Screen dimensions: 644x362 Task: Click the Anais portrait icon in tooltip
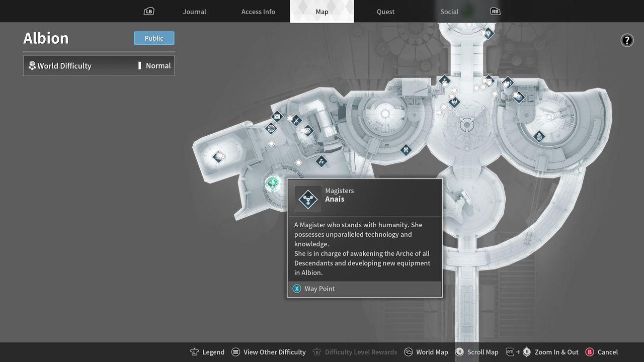(308, 200)
